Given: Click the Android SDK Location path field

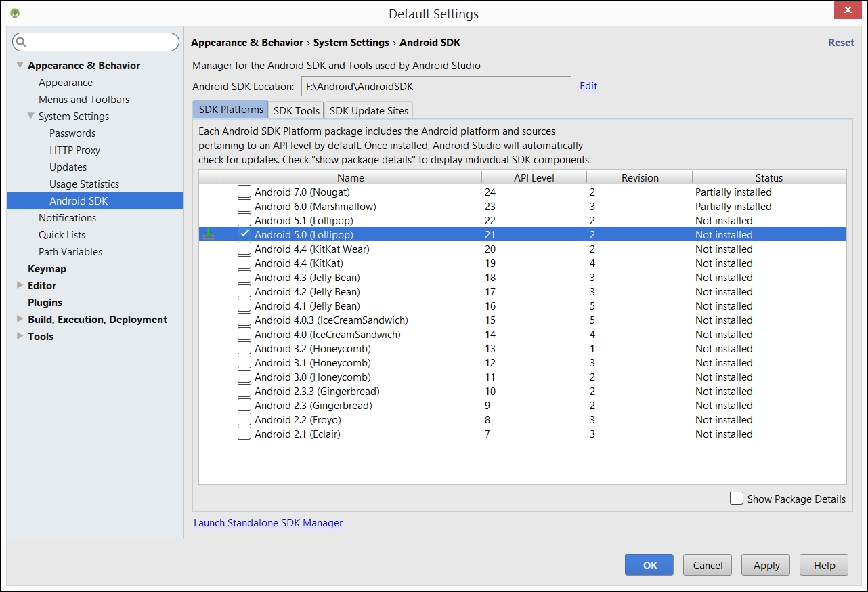Looking at the screenshot, I should [436, 86].
